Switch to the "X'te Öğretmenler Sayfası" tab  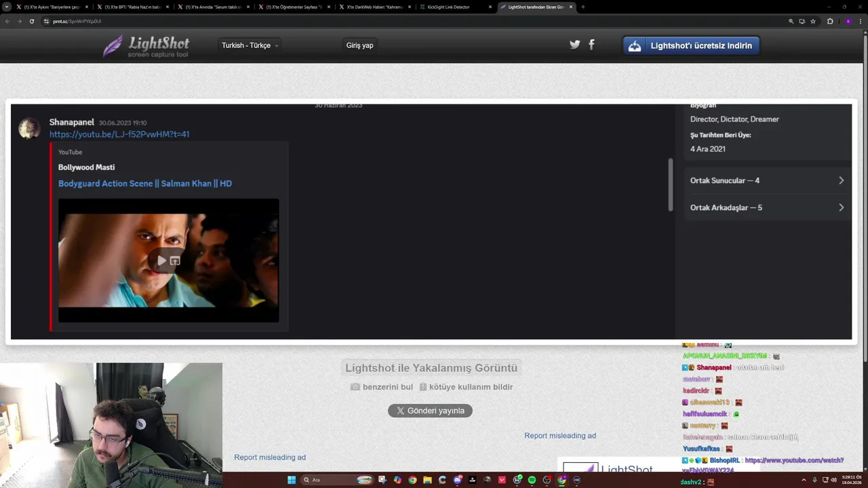point(294,7)
